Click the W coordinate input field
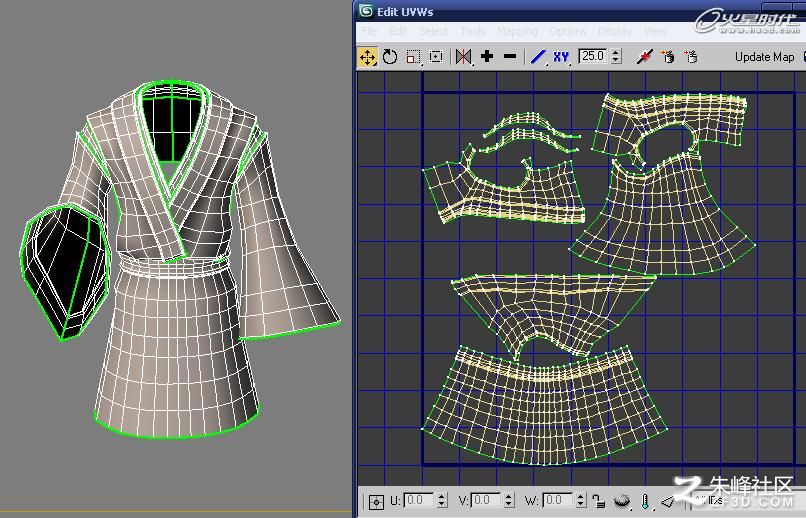 pos(558,500)
